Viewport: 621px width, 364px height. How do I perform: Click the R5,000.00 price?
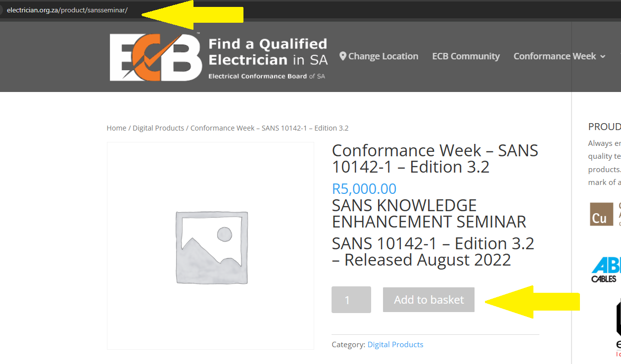[x=364, y=189]
